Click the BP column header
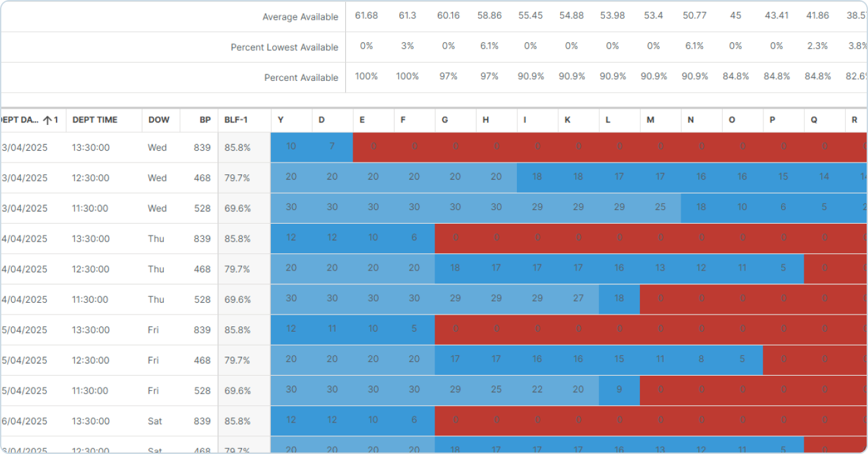The image size is (868, 454). coord(205,120)
